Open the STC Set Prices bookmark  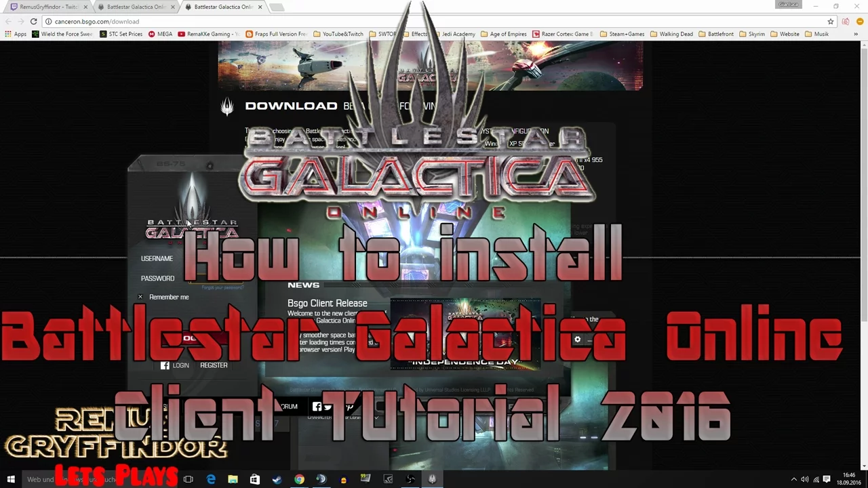pyautogui.click(x=121, y=34)
